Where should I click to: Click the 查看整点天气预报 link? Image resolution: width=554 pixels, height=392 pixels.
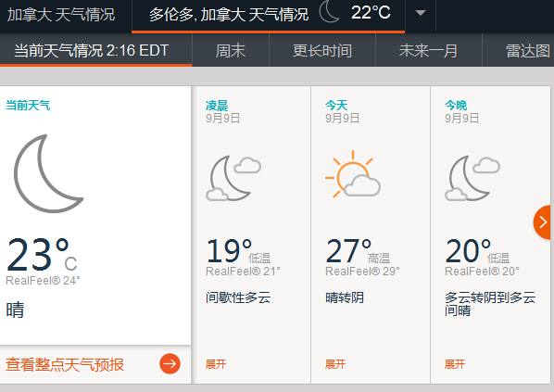tap(65, 364)
